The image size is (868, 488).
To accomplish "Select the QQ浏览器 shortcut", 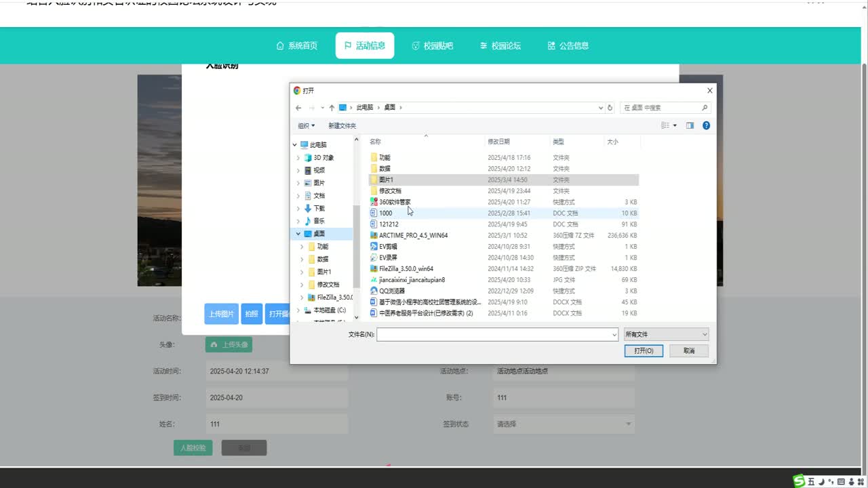I will [391, 291].
